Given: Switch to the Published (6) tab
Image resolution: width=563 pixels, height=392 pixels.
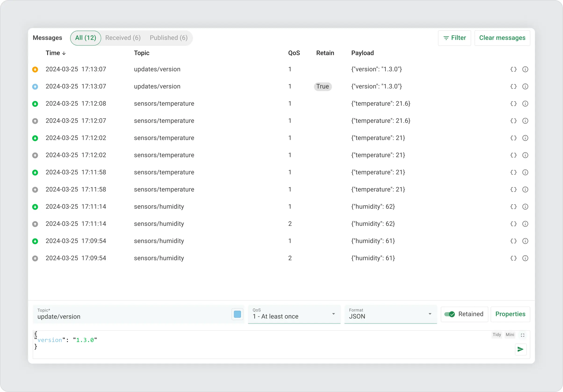Looking at the screenshot, I should (x=169, y=38).
